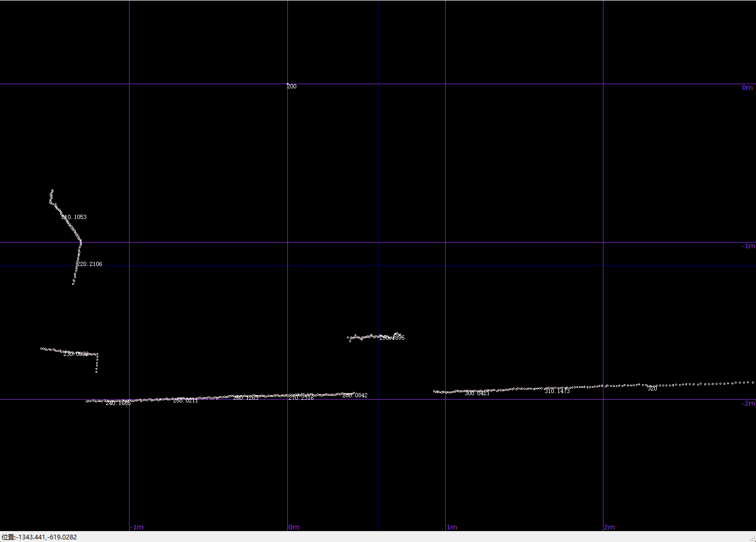Click the 2m label on bottom axis
This screenshot has height=542, width=756.
tap(610, 527)
